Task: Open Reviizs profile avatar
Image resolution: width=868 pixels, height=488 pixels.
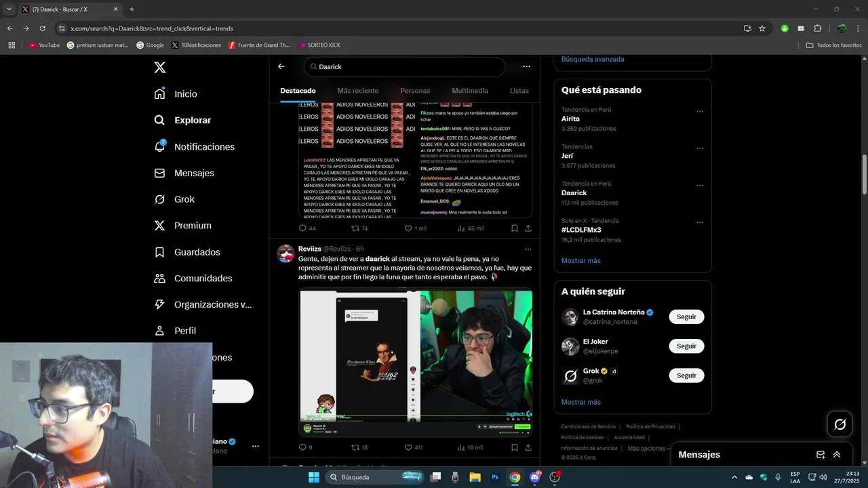Action: pos(285,253)
